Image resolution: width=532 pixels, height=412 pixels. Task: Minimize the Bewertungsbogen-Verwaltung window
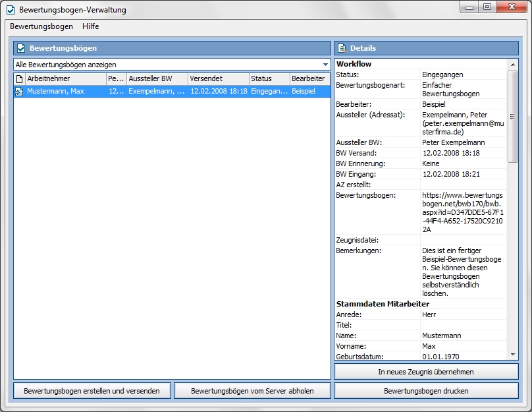[469, 7]
